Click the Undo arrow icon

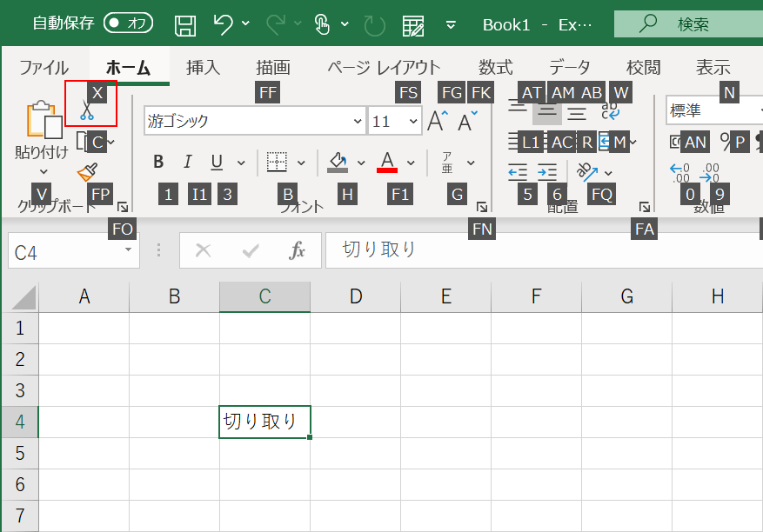pos(223,24)
